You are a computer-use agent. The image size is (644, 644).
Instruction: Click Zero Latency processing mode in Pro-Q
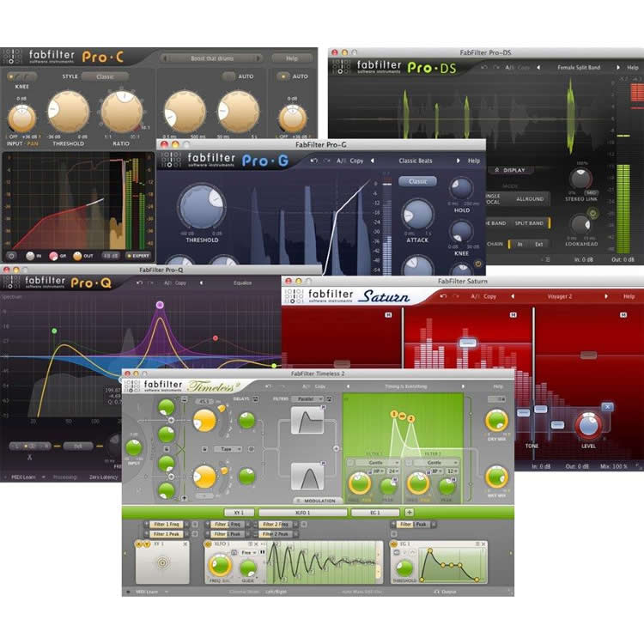click(103, 477)
